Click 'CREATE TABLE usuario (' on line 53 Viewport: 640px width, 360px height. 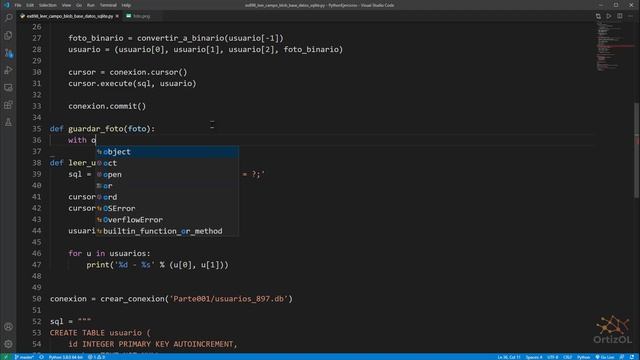[x=100, y=333]
